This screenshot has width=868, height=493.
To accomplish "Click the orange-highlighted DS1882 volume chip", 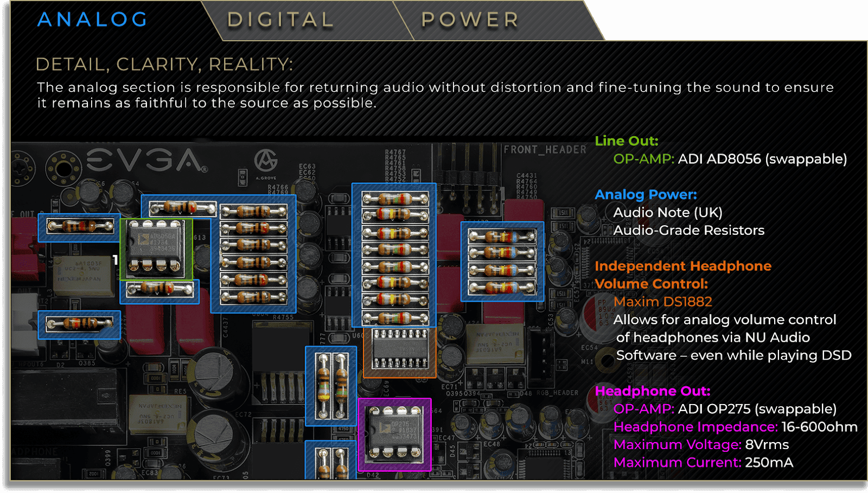I will tap(400, 351).
